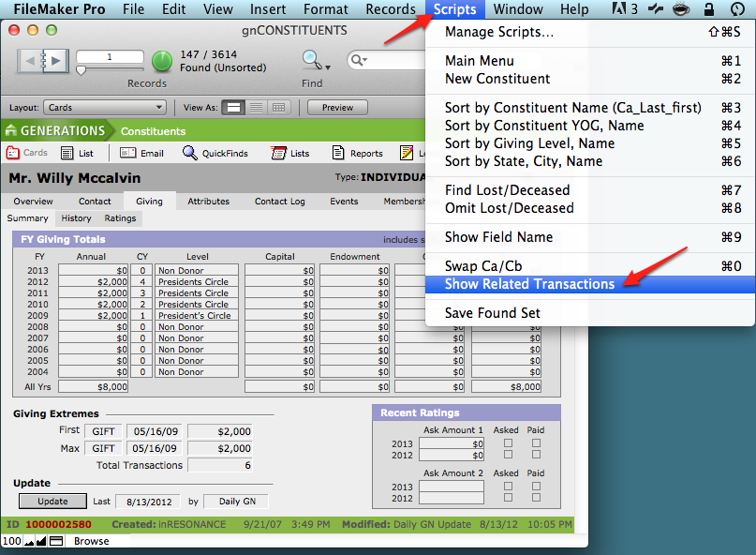Go to next record with book arrow
The image size is (756, 555).
(55, 61)
